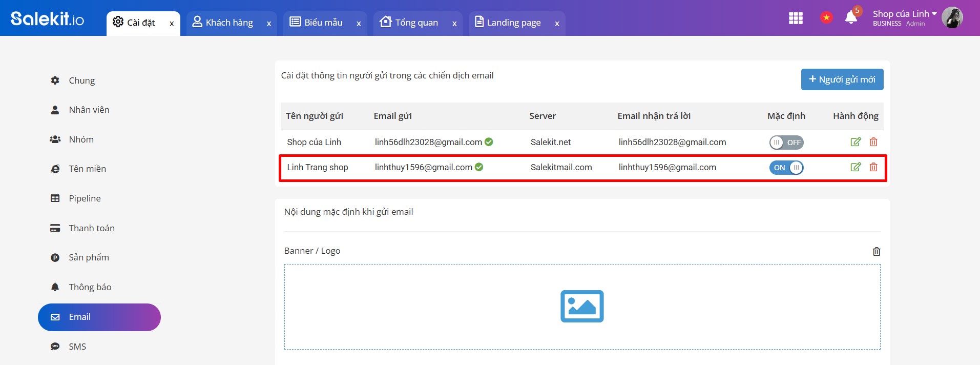Click verified checkmark beside linhthuy1596@gmail.com
The width and height of the screenshot is (980, 365).
click(479, 167)
